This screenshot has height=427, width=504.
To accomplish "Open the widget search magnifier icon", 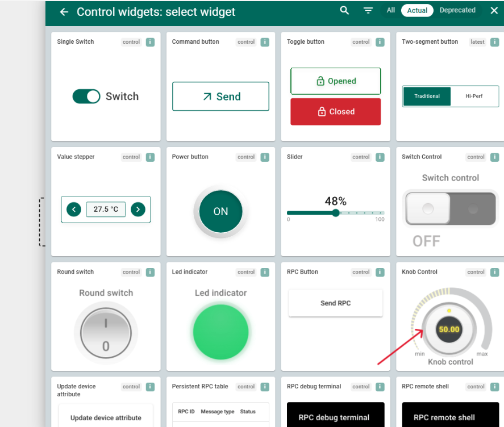I will pos(344,10).
